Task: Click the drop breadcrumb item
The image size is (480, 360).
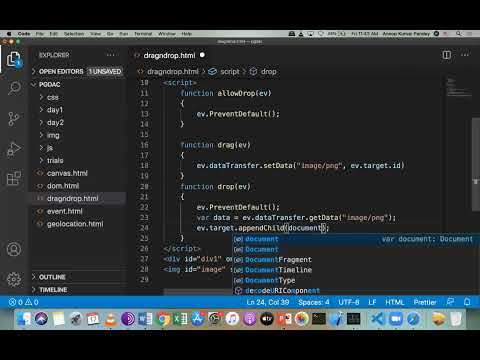Action: pos(269,71)
